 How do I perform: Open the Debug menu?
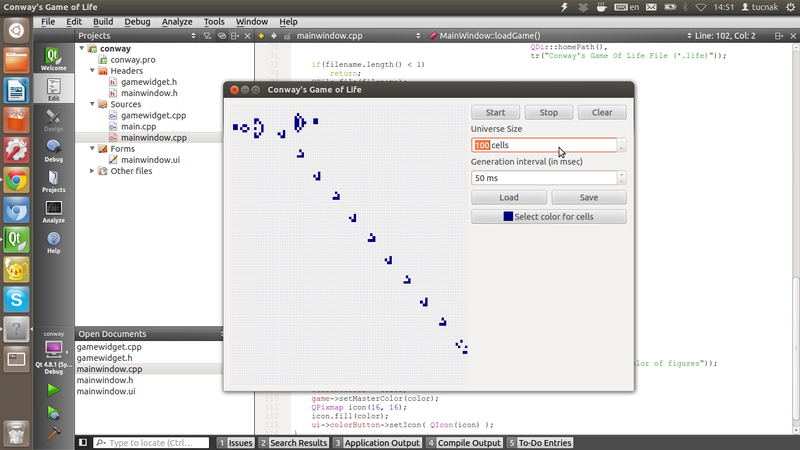click(137, 21)
